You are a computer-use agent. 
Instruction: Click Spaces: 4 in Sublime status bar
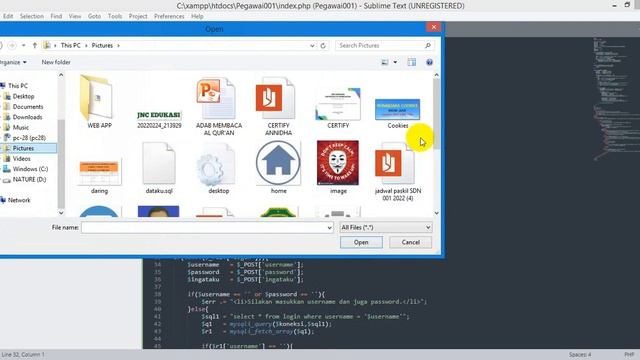click(580, 355)
